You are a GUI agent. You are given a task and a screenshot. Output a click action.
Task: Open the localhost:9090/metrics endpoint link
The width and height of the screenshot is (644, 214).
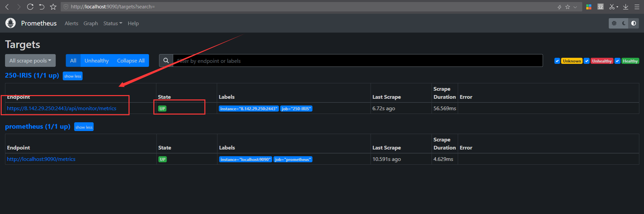(41, 159)
